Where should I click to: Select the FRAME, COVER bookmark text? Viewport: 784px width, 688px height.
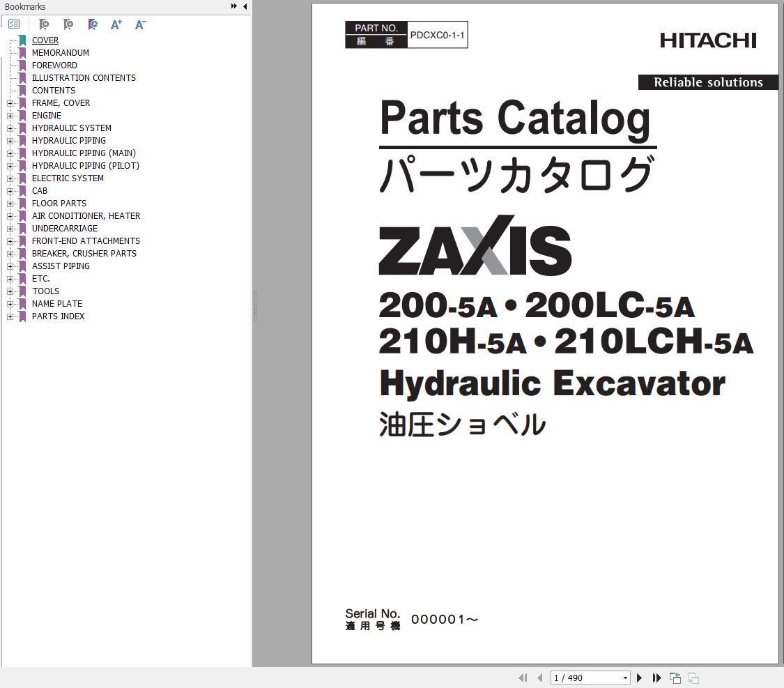[x=61, y=103]
